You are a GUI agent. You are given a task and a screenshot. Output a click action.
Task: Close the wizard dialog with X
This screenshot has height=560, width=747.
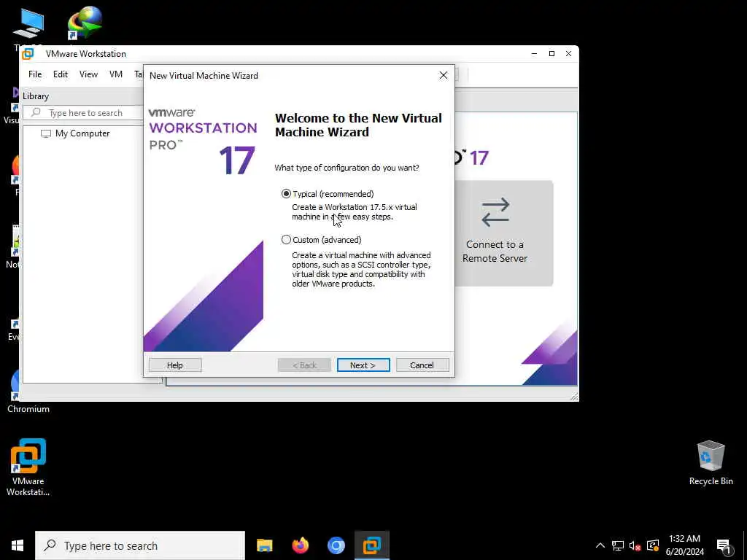(443, 75)
